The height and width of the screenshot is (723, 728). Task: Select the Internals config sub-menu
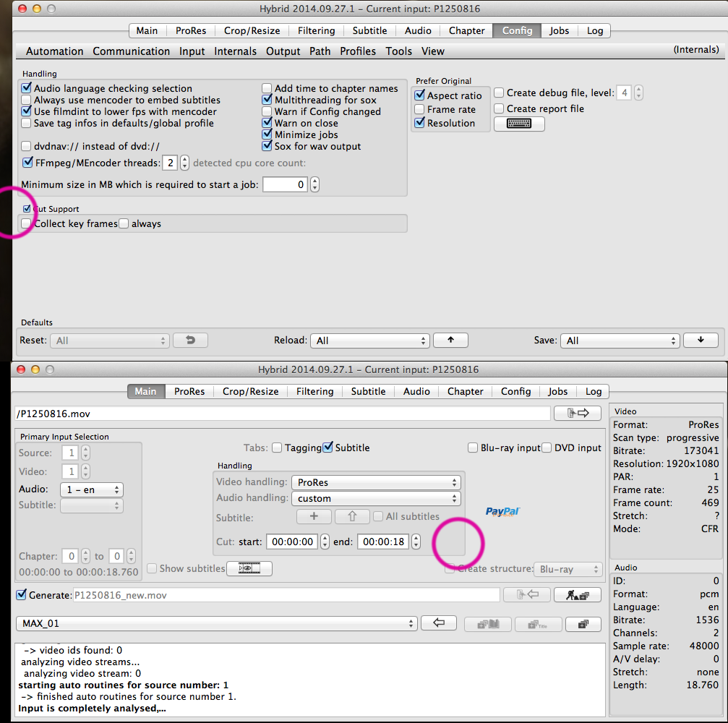tap(235, 51)
